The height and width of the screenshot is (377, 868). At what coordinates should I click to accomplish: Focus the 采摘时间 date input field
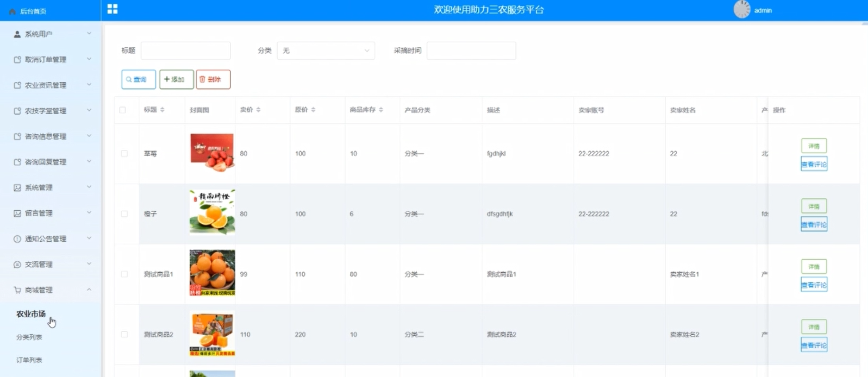click(471, 51)
